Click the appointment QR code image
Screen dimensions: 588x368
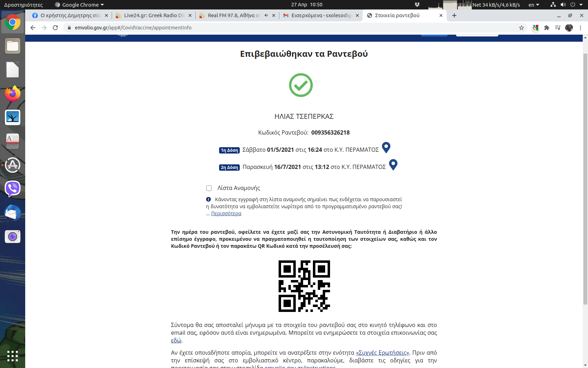pyautogui.click(x=304, y=286)
